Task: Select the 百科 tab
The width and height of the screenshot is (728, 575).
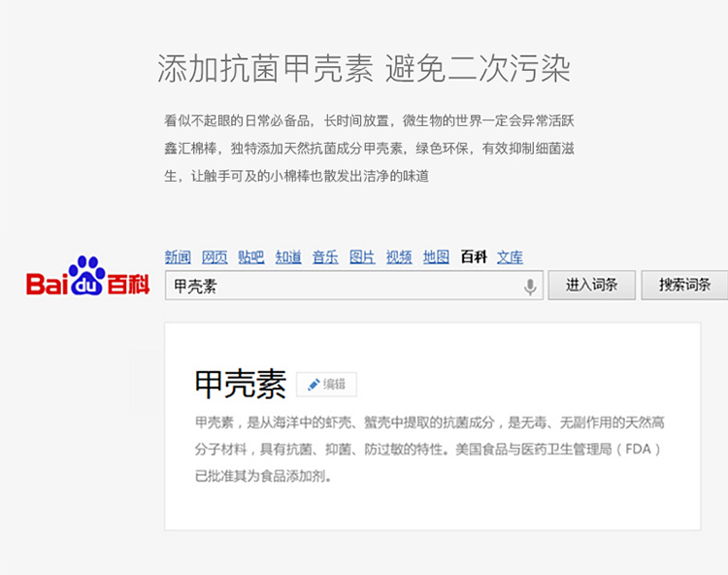Action: (474, 256)
